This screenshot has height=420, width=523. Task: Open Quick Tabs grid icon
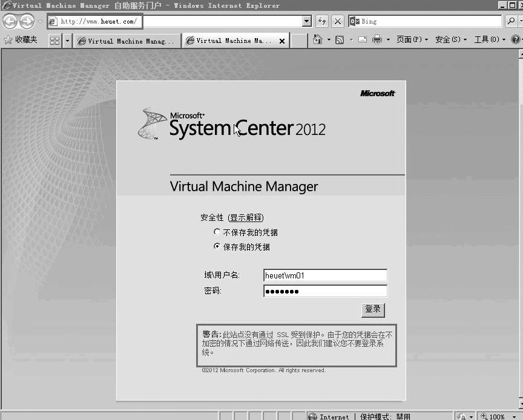point(55,41)
